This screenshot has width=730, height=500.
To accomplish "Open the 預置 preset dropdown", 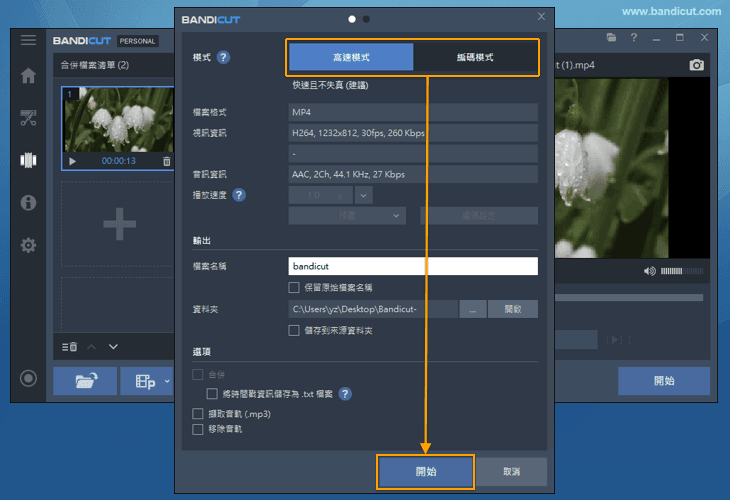I will pos(347,216).
